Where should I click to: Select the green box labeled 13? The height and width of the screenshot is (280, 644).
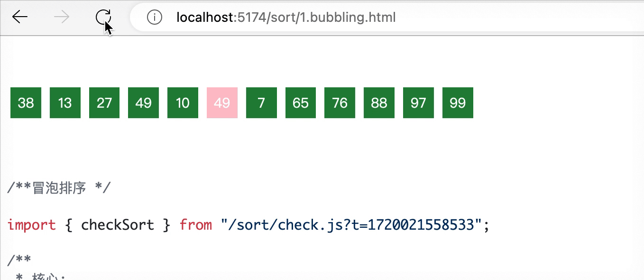(x=65, y=103)
